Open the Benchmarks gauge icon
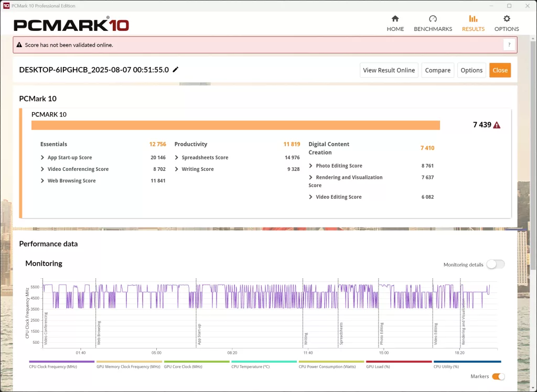Viewport: 537px width, 392px height. [x=433, y=18]
